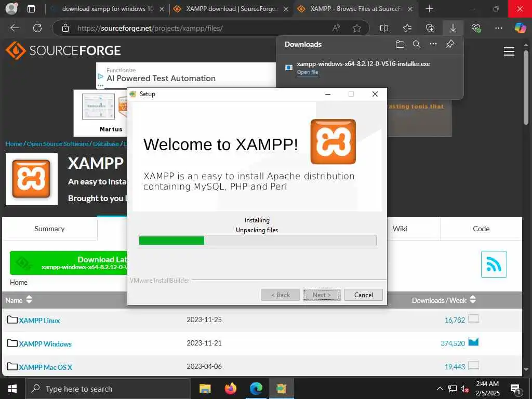This screenshot has width=532, height=399.
Task: Open the muted volume tray icon
Action: (x=464, y=389)
